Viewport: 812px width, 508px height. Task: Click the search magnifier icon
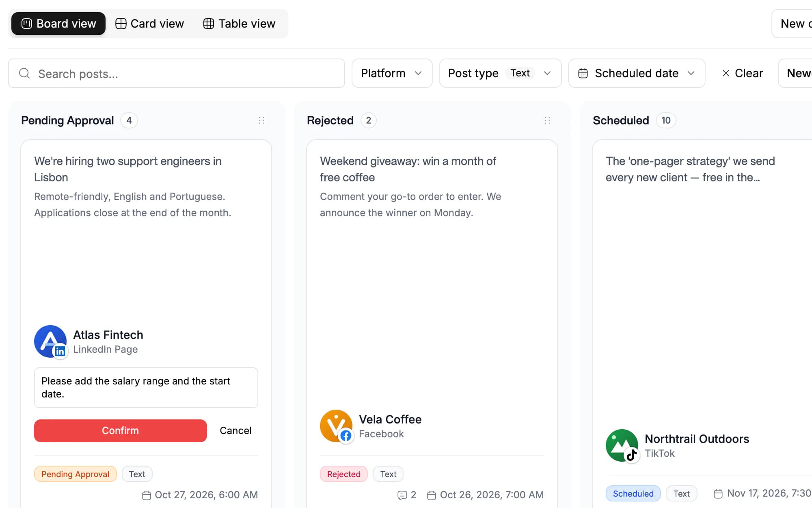click(x=24, y=73)
